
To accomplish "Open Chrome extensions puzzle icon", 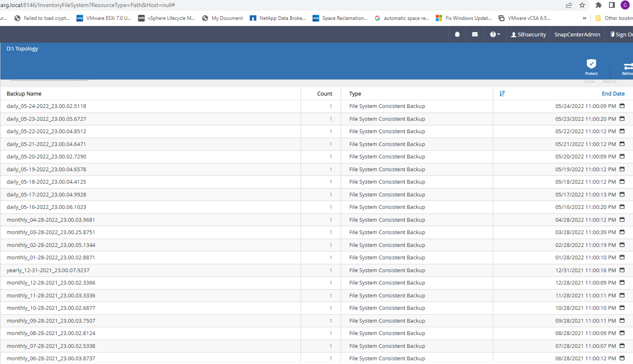I will 598,5.
